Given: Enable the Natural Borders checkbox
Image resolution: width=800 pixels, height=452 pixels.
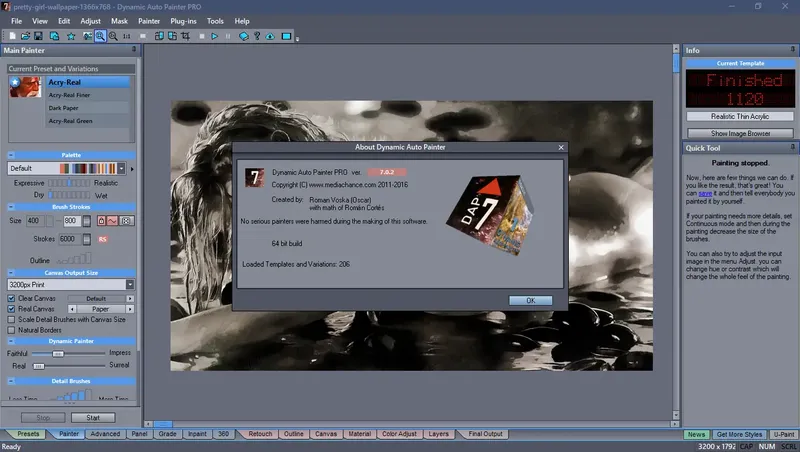Looking at the screenshot, I should (x=11, y=330).
